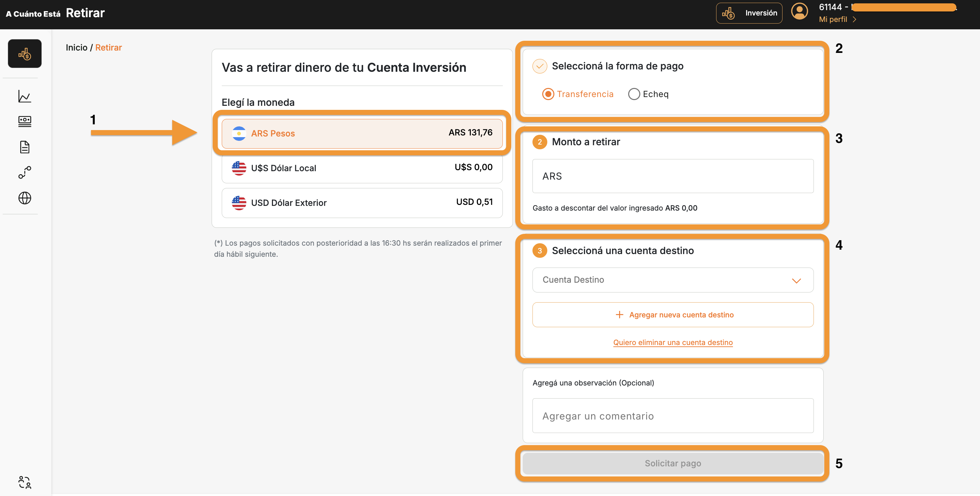Click Quiero eliminar una cuenta destino link
This screenshot has height=496, width=980.
pos(673,342)
